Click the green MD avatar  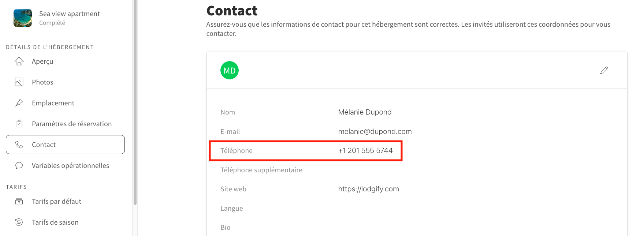click(x=230, y=70)
